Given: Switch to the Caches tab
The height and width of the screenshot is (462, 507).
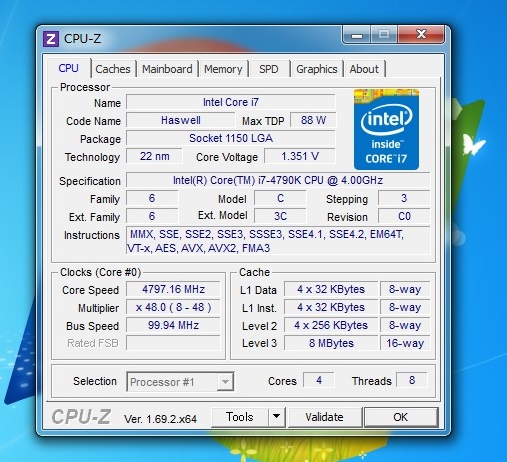Looking at the screenshot, I should tap(113, 69).
